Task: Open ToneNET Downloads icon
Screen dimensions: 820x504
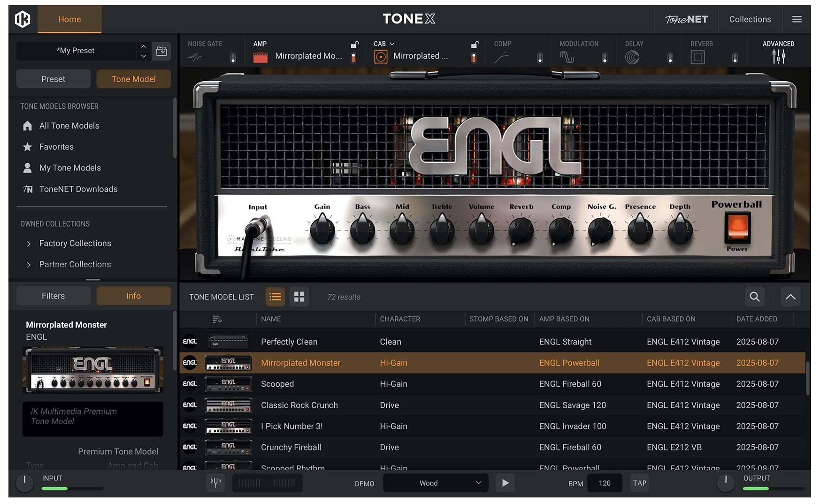Action: pos(28,189)
